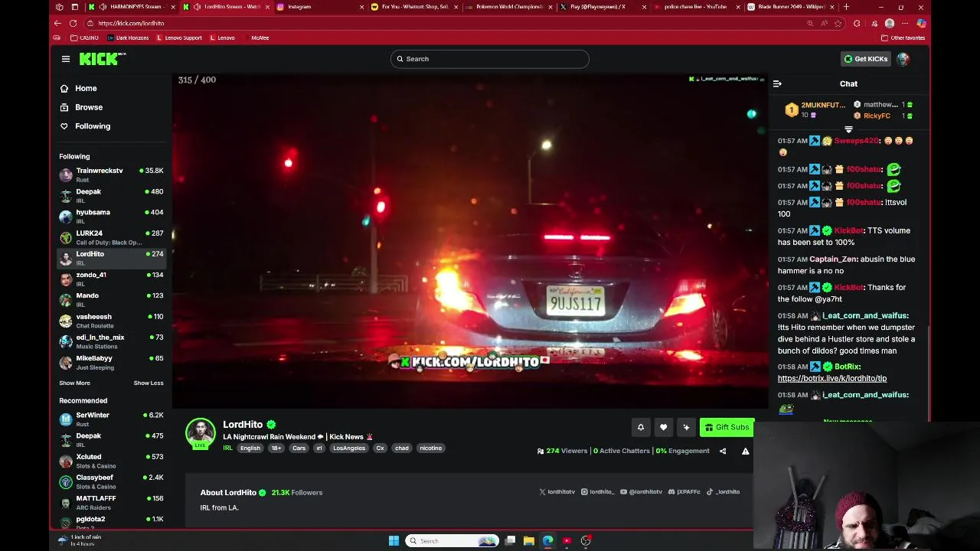Open the hamburger sidebar menu
The height and width of the screenshot is (551, 980).
(66, 59)
